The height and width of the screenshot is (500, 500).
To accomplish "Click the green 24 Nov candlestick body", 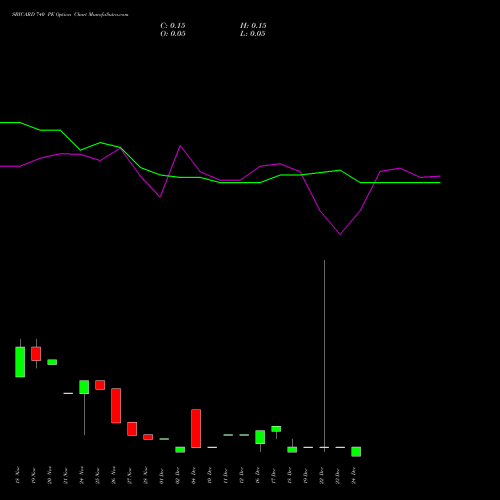I will point(84,387).
